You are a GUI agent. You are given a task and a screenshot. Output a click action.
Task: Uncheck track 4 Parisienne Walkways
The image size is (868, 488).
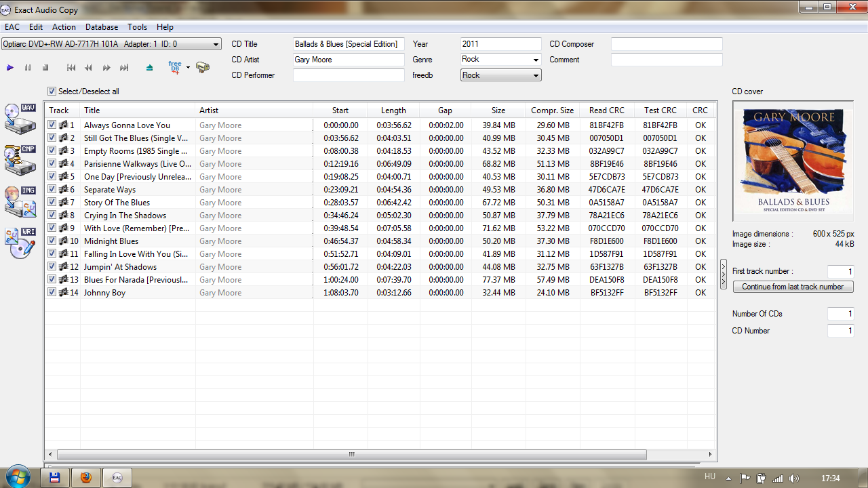tap(52, 164)
